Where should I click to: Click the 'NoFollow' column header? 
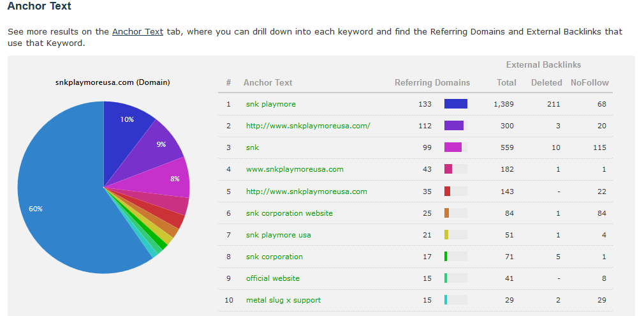point(589,82)
